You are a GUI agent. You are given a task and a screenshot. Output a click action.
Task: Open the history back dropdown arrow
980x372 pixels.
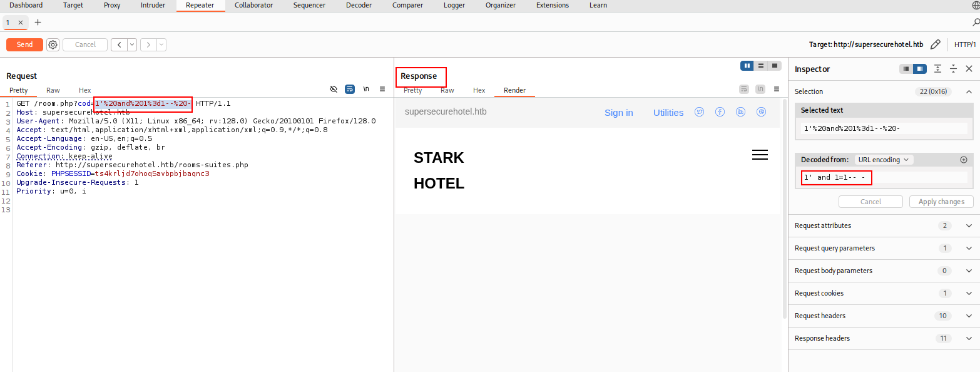(132, 44)
